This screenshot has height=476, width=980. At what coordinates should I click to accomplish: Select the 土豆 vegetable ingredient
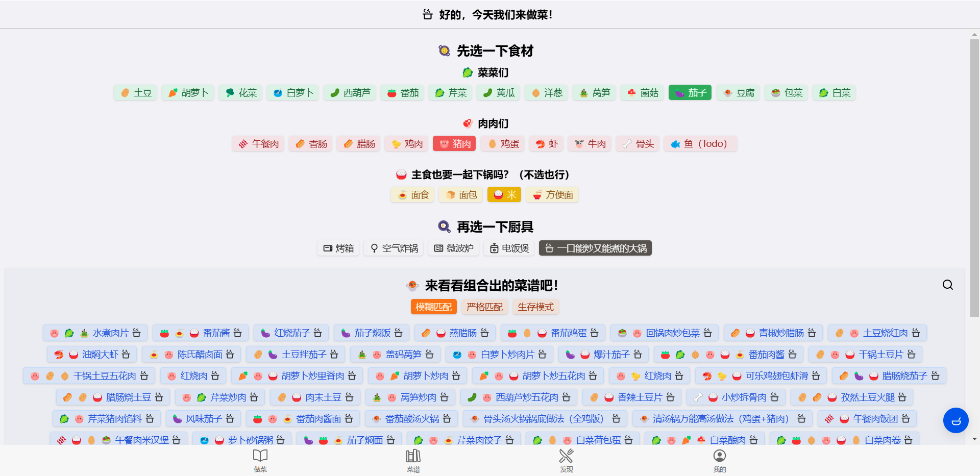(x=135, y=92)
